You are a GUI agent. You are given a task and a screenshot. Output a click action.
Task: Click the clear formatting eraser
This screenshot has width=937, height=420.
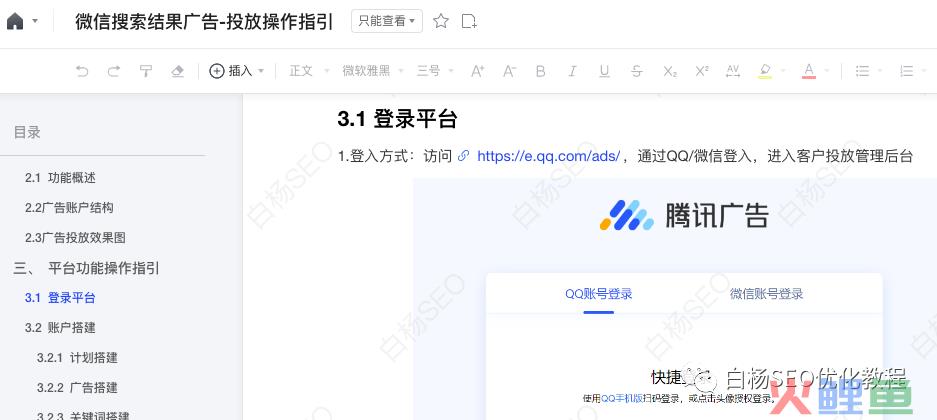177,71
